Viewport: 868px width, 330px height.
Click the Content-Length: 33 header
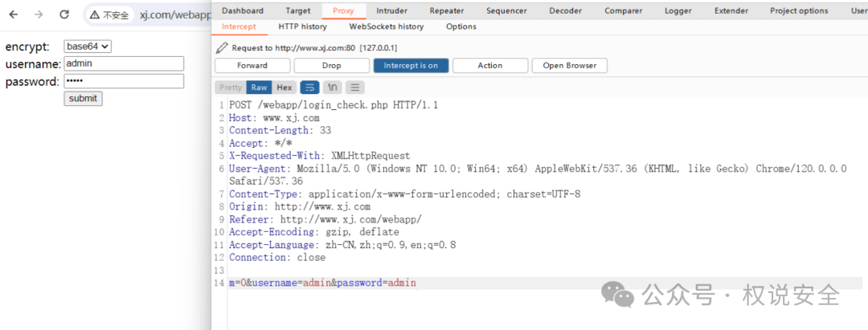point(280,130)
